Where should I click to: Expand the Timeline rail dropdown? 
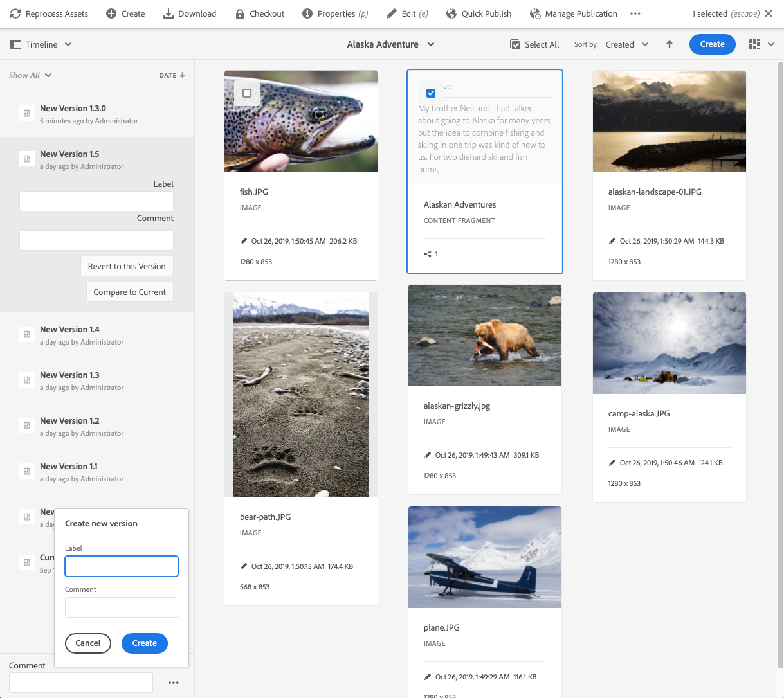click(41, 44)
